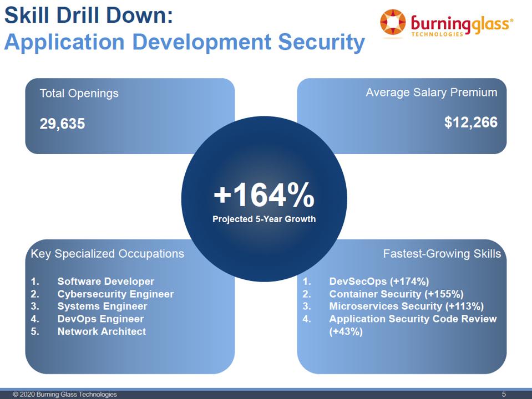Viewport: 532px width, 399px height.
Task: Select 'Cybersecurity Engineer' list item
Action: click(x=115, y=294)
